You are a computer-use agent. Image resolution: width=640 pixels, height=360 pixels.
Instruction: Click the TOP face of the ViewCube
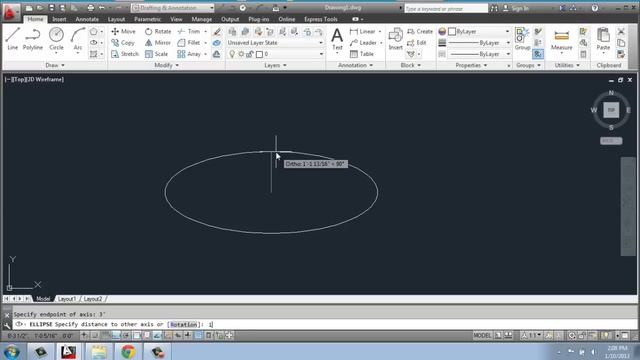tap(611, 110)
